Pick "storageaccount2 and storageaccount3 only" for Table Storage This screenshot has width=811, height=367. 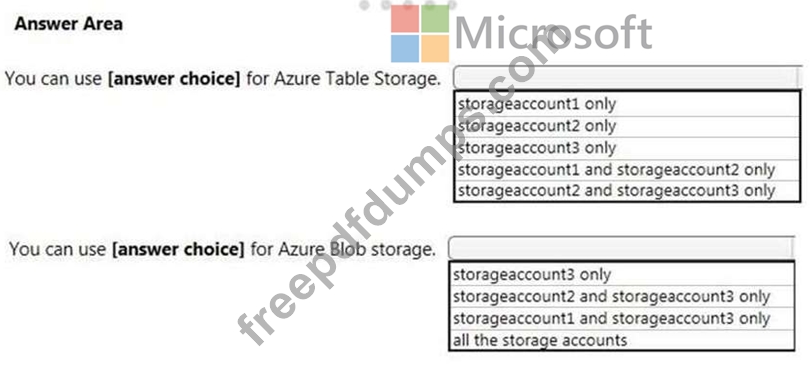[x=627, y=191]
